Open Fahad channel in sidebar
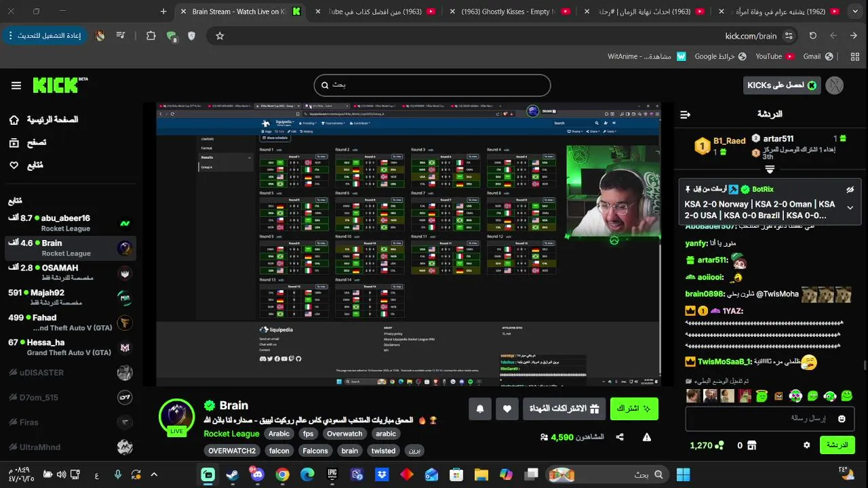Viewport: 868px width, 488px height. (x=70, y=323)
